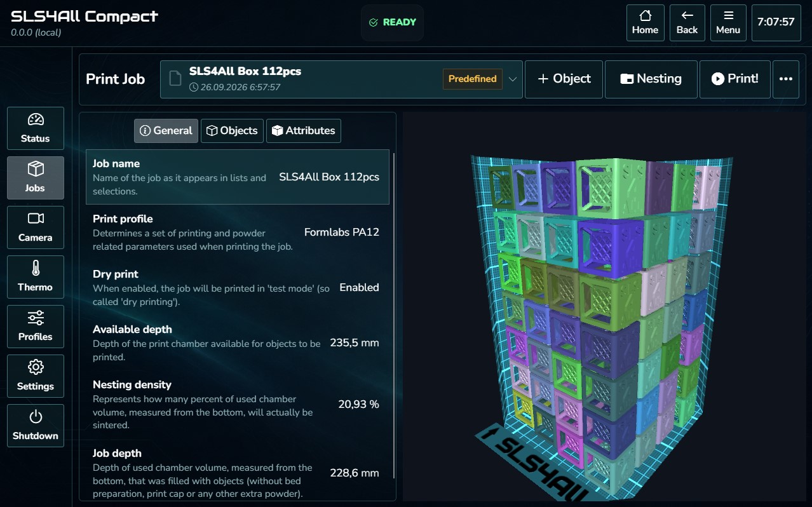Viewport: 812px width, 507px height.
Task: Click the 20,93 % density value
Action: point(359,405)
